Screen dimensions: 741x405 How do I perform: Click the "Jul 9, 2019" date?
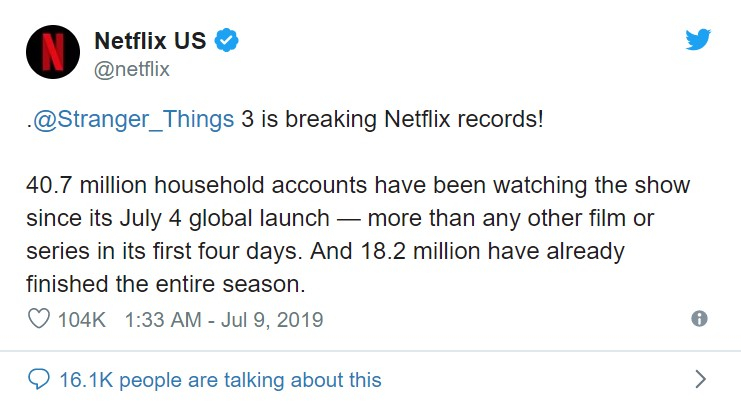[x=279, y=320]
